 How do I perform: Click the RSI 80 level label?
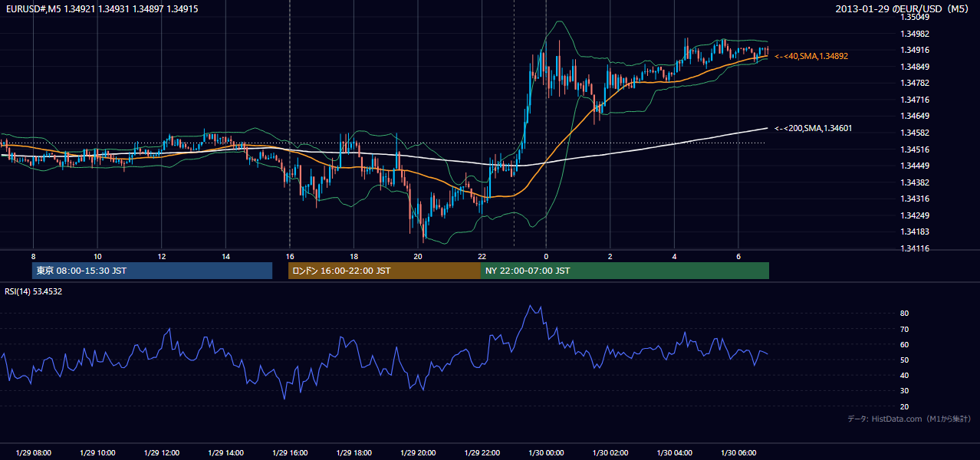tap(904, 314)
